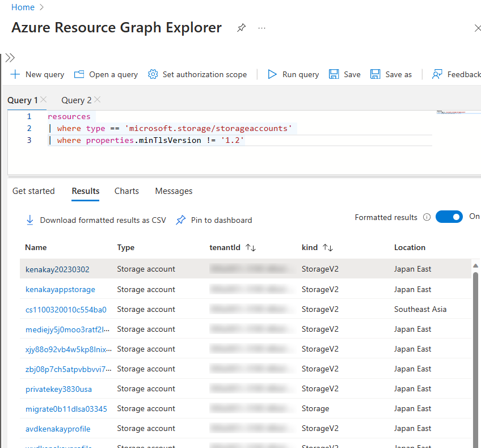The height and width of the screenshot is (448, 481).
Task: Click the editor minimap thumbnail
Action: point(452,112)
